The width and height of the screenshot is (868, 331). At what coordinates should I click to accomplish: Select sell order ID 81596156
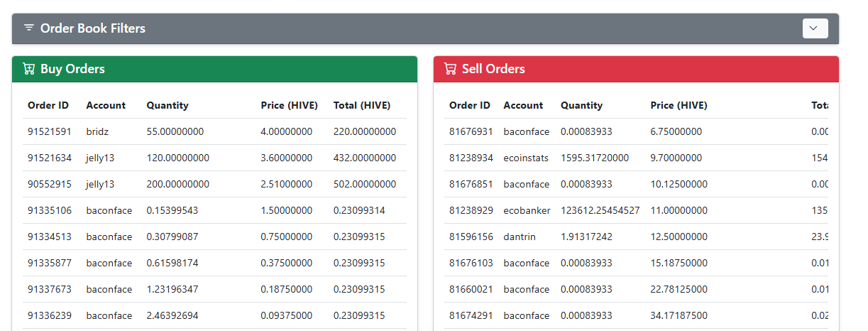pyautogui.click(x=471, y=237)
